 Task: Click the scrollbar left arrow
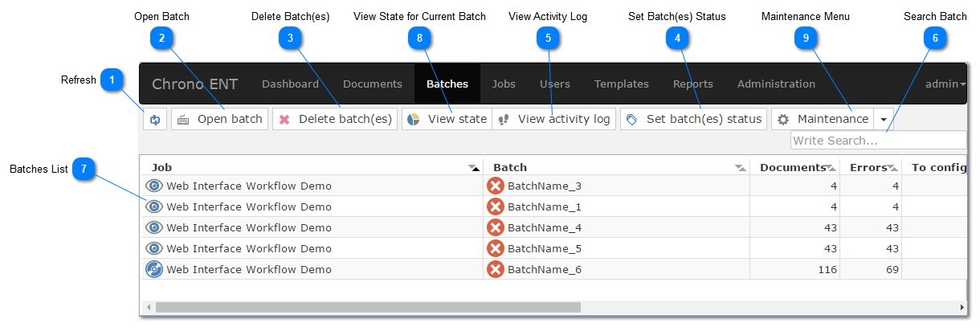click(148, 307)
